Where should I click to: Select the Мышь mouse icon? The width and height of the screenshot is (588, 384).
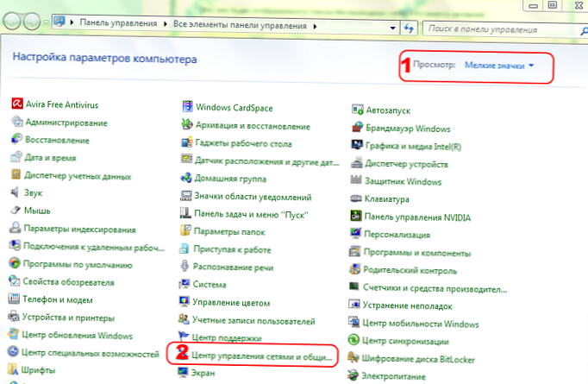coord(16,210)
